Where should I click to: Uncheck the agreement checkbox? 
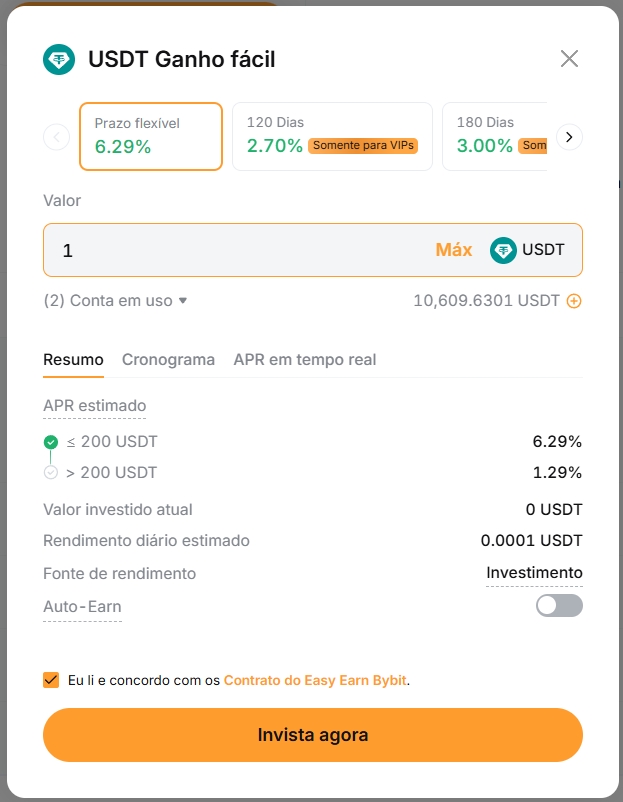(x=51, y=680)
